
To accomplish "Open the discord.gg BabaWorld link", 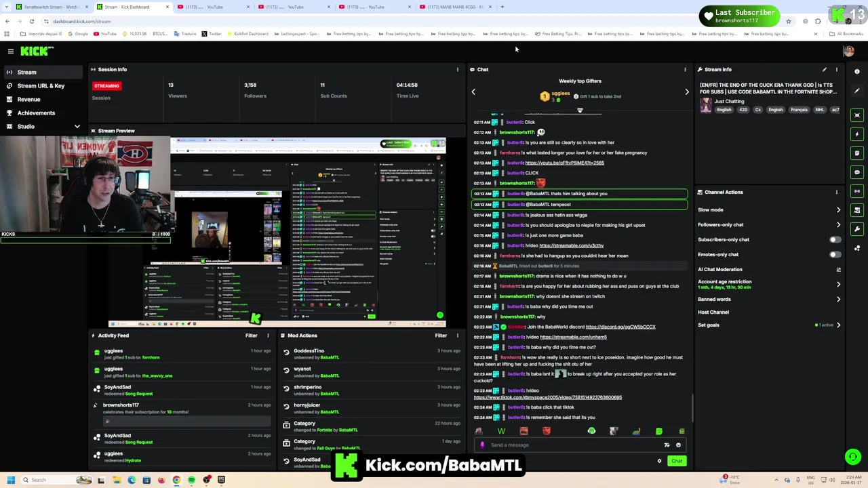I will pyautogui.click(x=620, y=327).
